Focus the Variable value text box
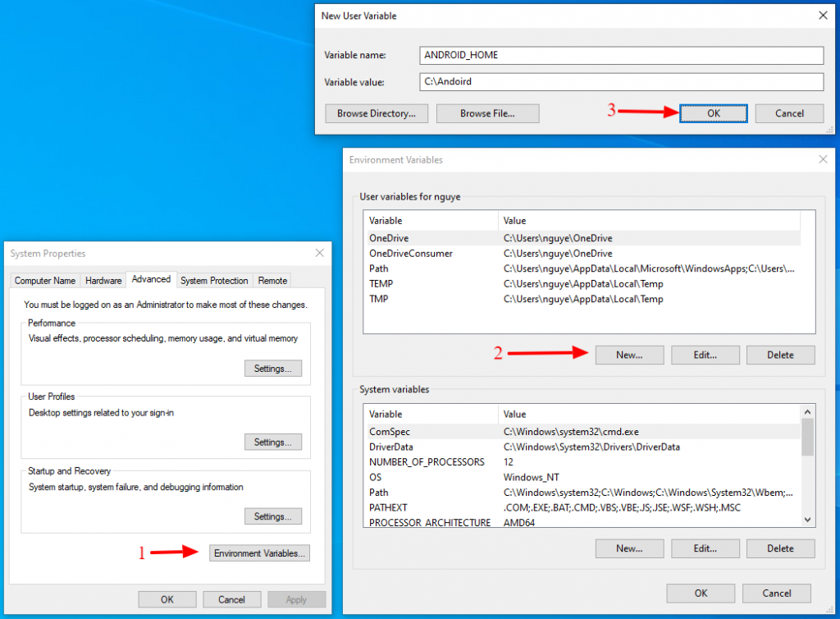Screen dimensions: 840x619 tap(620, 82)
